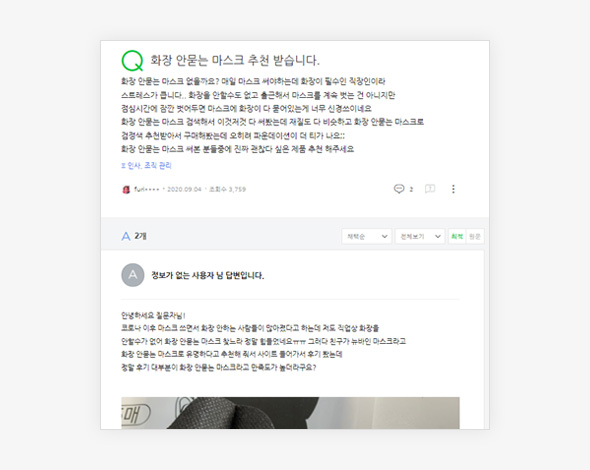The width and height of the screenshot is (590, 470).
Task: Click the blue A answers icon
Action: 126,236
